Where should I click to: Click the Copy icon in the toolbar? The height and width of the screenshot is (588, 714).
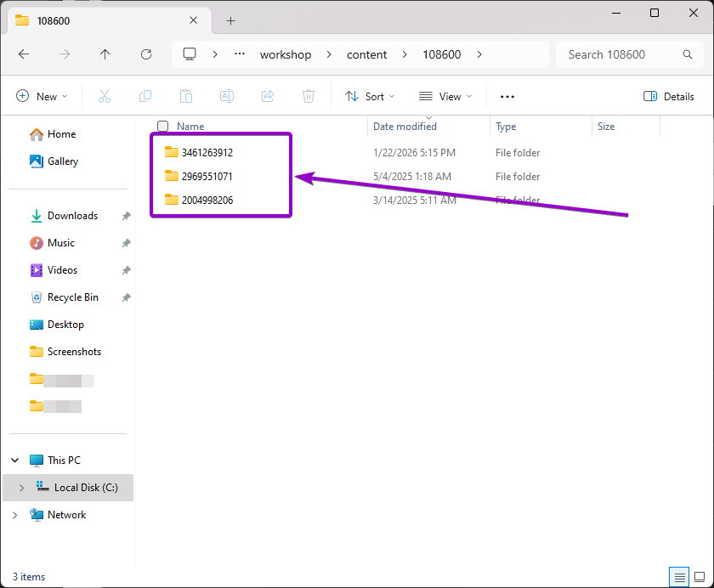pyautogui.click(x=144, y=96)
